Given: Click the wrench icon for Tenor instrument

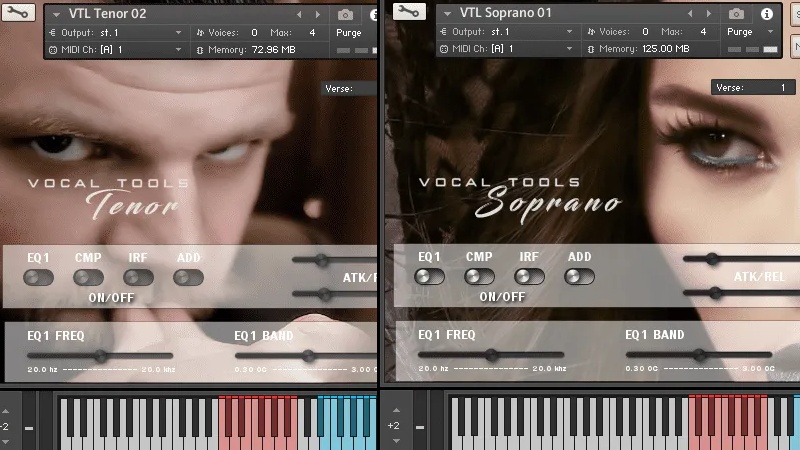Looking at the screenshot, I should pyautogui.click(x=19, y=13).
